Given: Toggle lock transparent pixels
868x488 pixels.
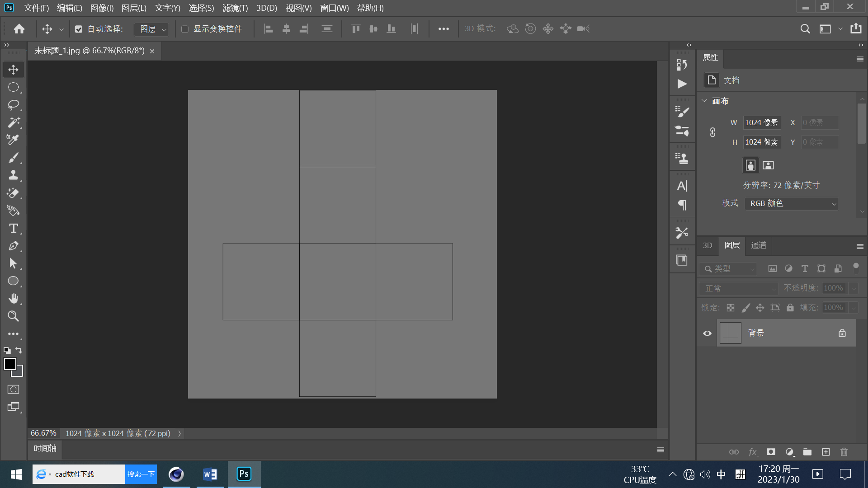Looking at the screenshot, I should (x=730, y=308).
